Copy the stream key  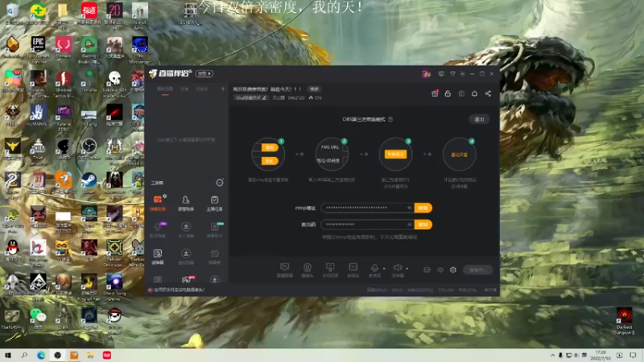pos(423,224)
